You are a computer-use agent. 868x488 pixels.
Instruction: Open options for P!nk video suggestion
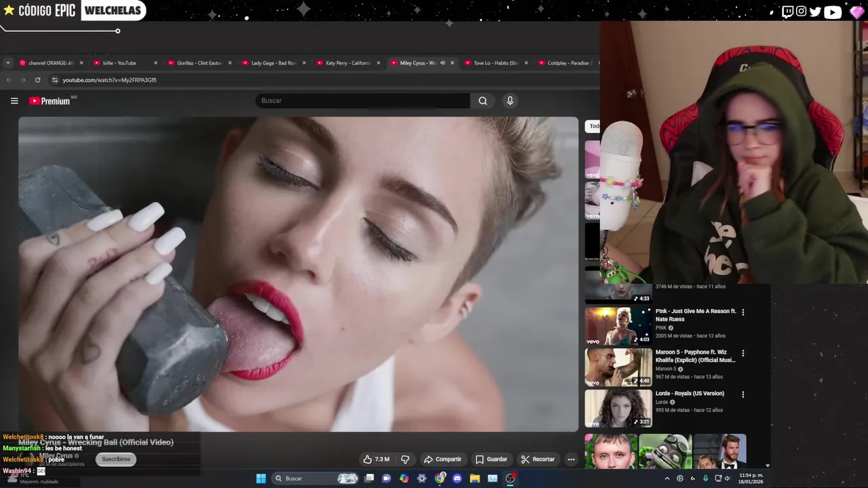[743, 312]
